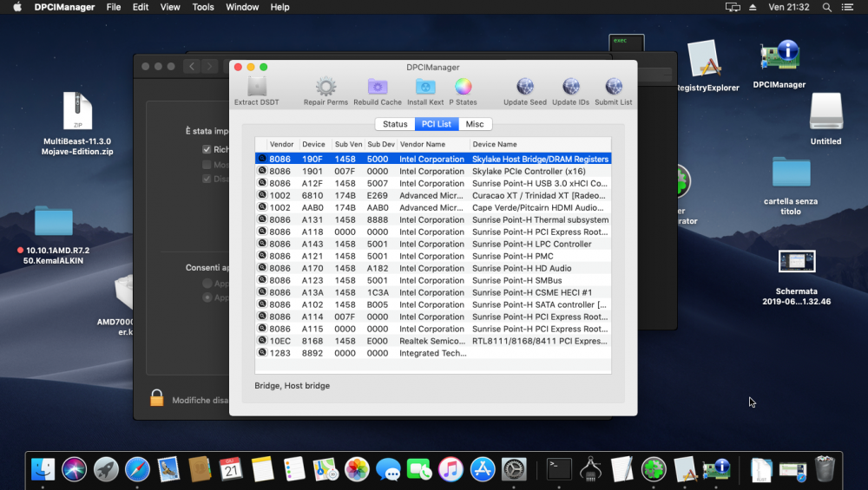Sort list by Device column header
This screenshot has width=868, height=490.
314,144
